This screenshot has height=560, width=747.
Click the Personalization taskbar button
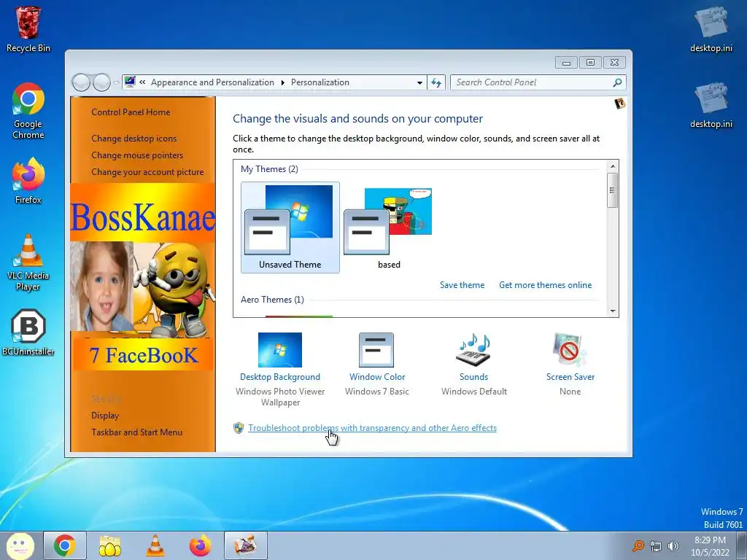[x=246, y=545]
